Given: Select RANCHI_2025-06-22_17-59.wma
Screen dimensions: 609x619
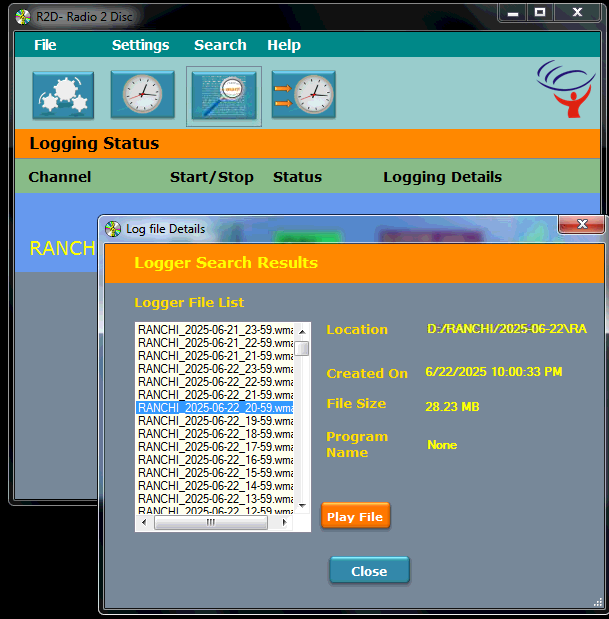Looking at the screenshot, I should coord(215,447).
